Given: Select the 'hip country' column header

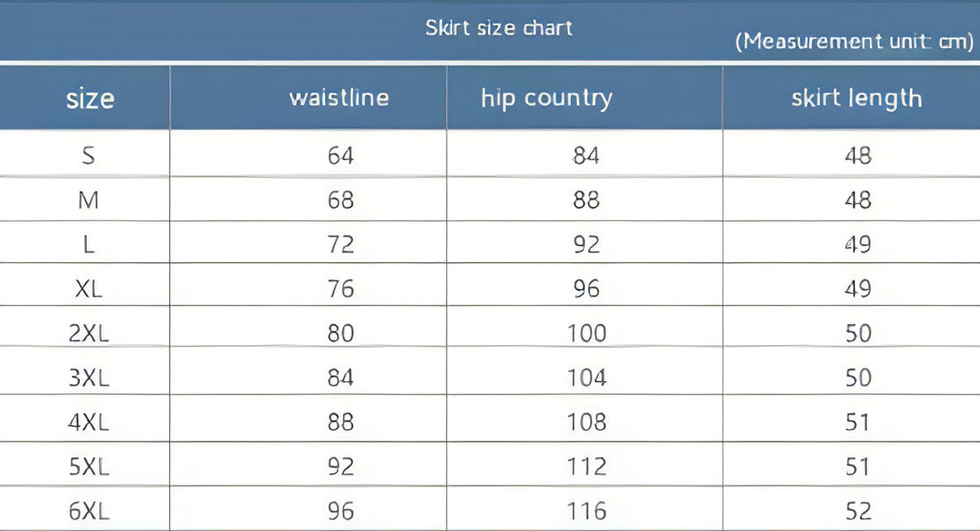Looking at the screenshot, I should pos(547,99).
